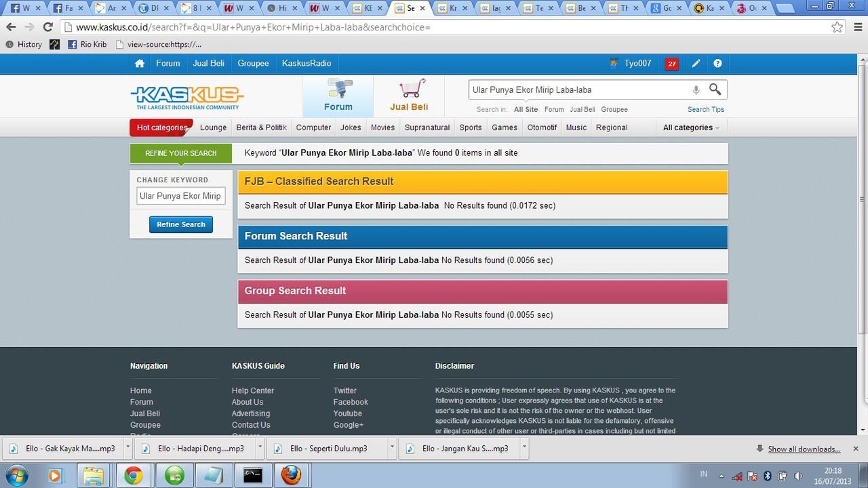This screenshot has height=488, width=868.
Task: Open dropdown for Ello - Gak Kayak download
Action: point(127,448)
